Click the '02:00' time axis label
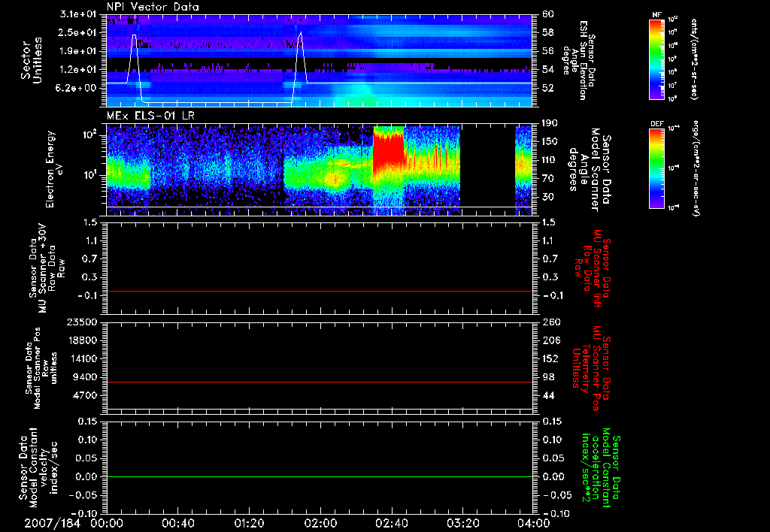Screen dimensions: 770x532 320,523
